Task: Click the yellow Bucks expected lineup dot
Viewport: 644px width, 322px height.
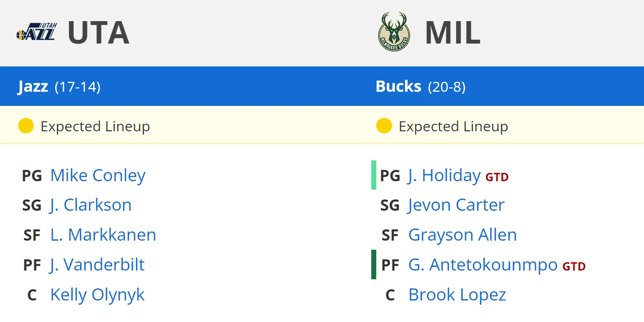Action: coord(384,126)
